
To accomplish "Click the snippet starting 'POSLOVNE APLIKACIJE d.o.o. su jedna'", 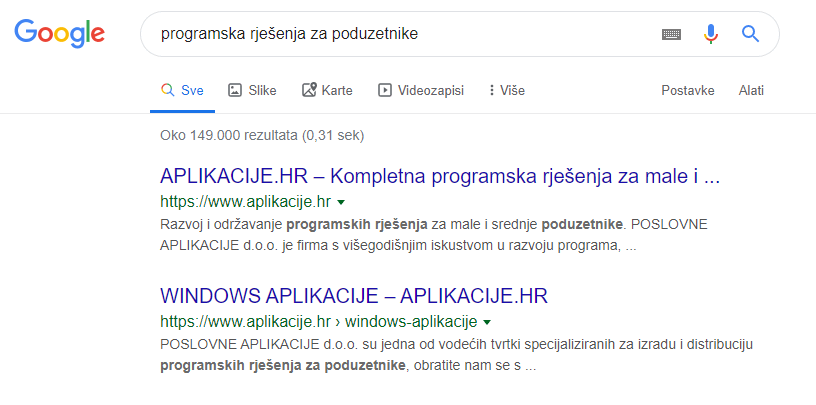I will coord(456,355).
